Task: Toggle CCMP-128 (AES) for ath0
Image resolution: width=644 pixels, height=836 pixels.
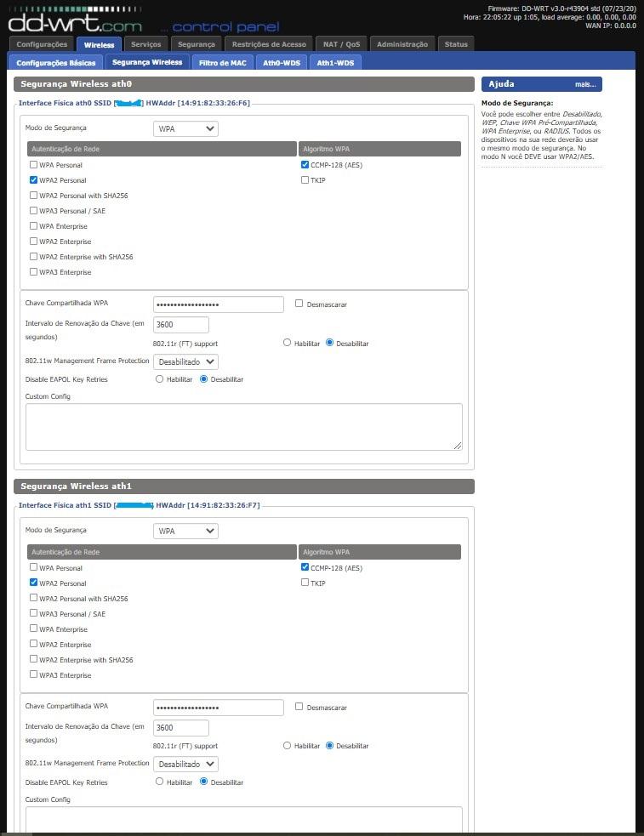Action: [x=305, y=165]
